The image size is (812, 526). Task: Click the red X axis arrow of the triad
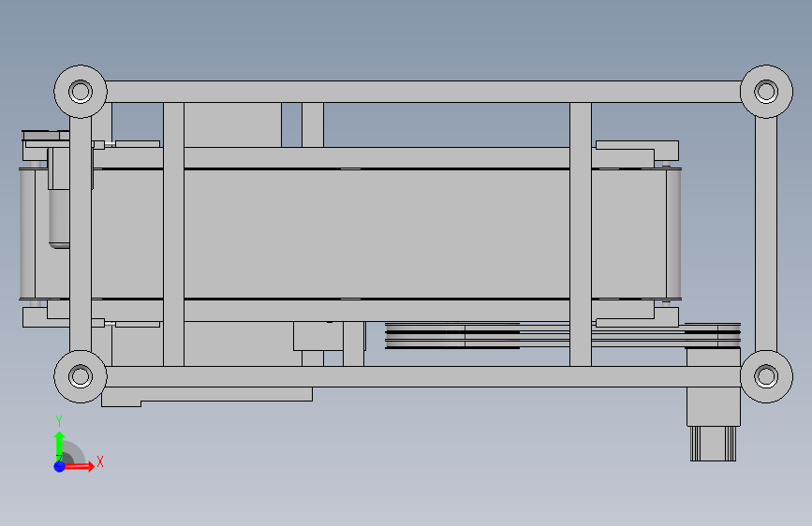pos(79,466)
